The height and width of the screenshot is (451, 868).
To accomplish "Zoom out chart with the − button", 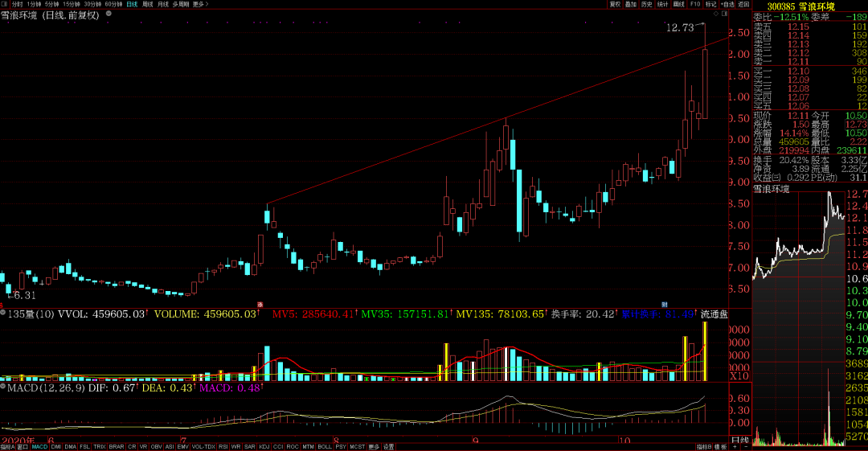I will click(746, 446).
